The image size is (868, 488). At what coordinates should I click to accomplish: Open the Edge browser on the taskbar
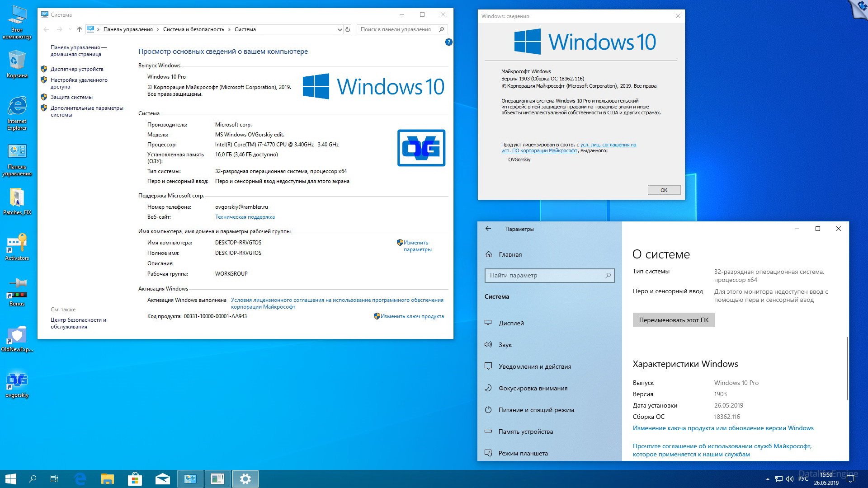(80, 479)
